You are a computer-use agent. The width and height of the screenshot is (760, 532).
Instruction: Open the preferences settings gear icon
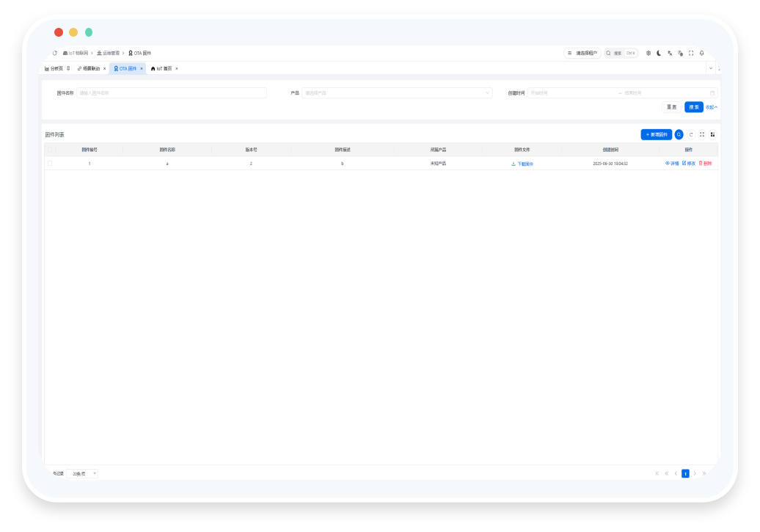[648, 53]
